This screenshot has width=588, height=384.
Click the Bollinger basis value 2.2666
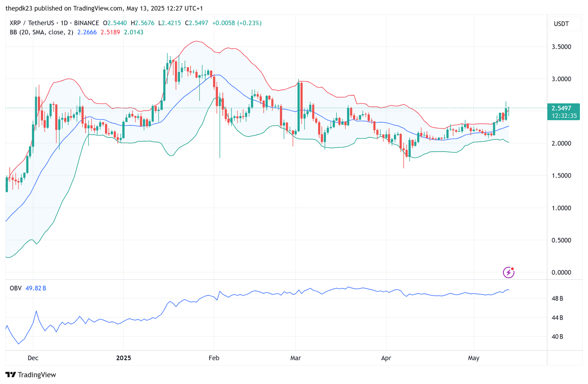tap(87, 32)
